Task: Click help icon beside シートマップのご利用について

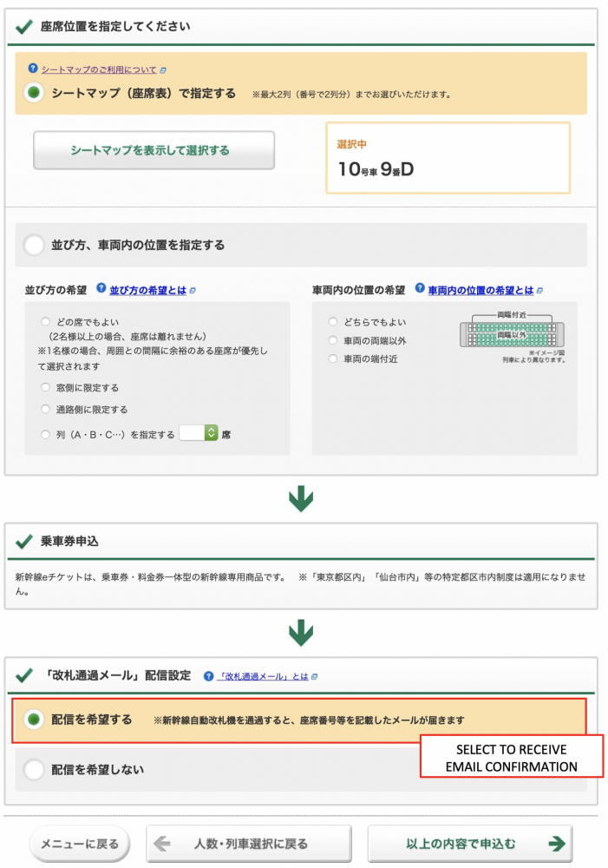Action: click(33, 69)
